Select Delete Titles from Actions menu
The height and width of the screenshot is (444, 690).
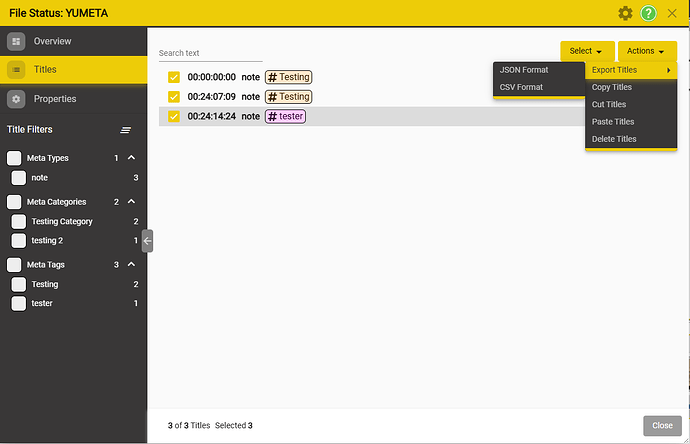614,139
